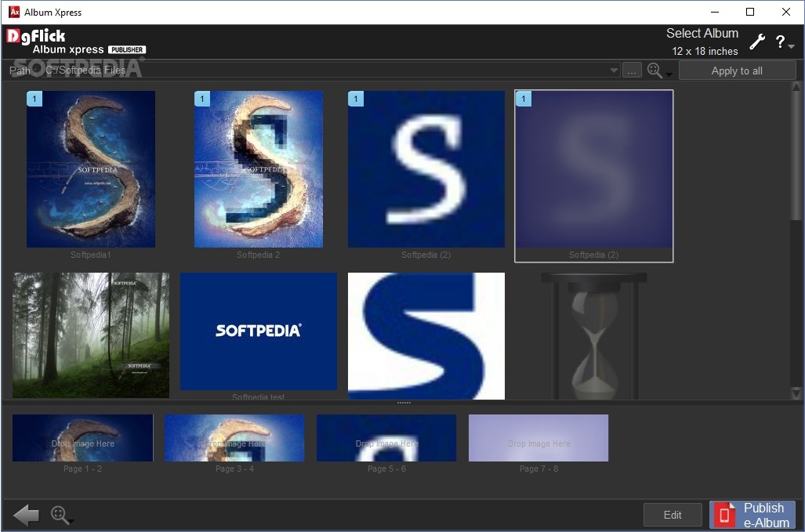Click the back arrow at the bottom left
Image resolution: width=805 pixels, height=532 pixels.
[26, 515]
